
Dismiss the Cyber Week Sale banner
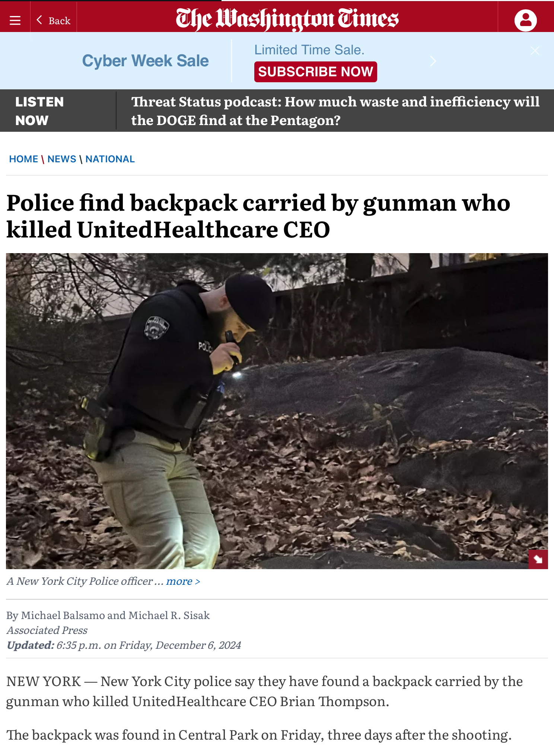(x=535, y=51)
